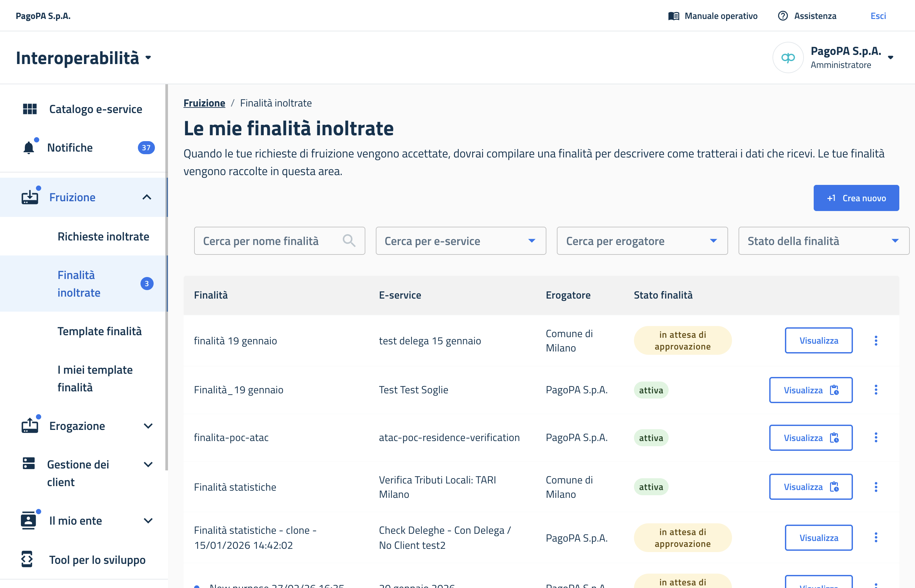Expand the Erogazione sidebar section
915x588 pixels.
(x=148, y=426)
